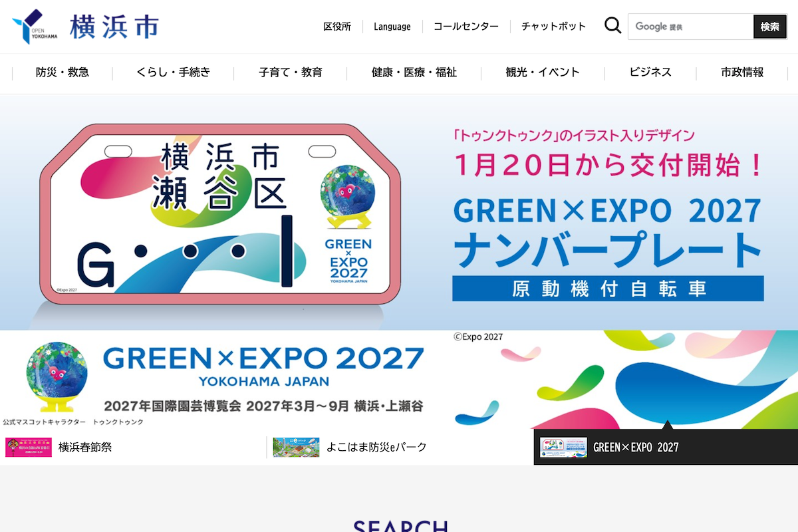
Task: Click the よこはま防災eパーク thumbnail image
Action: (x=296, y=447)
